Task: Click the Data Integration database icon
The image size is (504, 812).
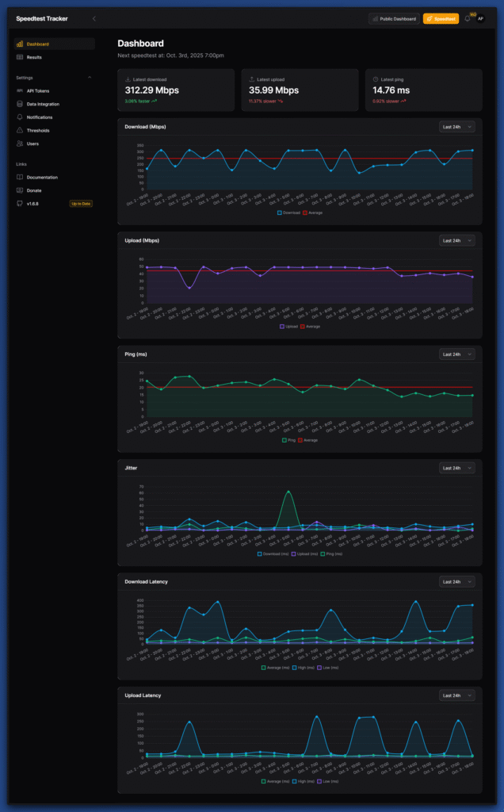Action: (20, 104)
